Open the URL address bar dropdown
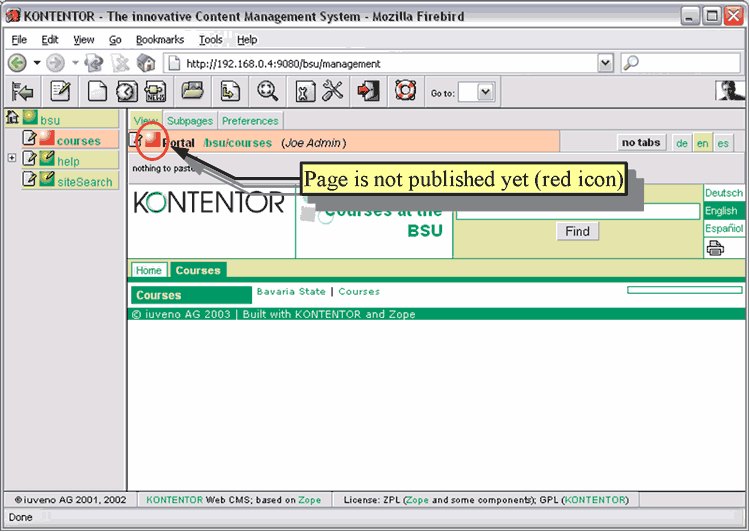Image resolution: width=750 pixels, height=532 pixels. pos(605,63)
